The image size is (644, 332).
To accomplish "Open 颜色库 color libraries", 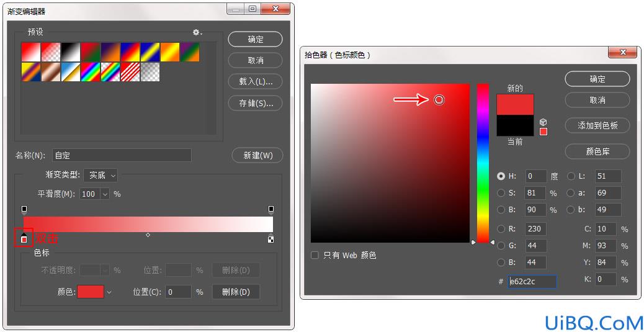I will [597, 151].
